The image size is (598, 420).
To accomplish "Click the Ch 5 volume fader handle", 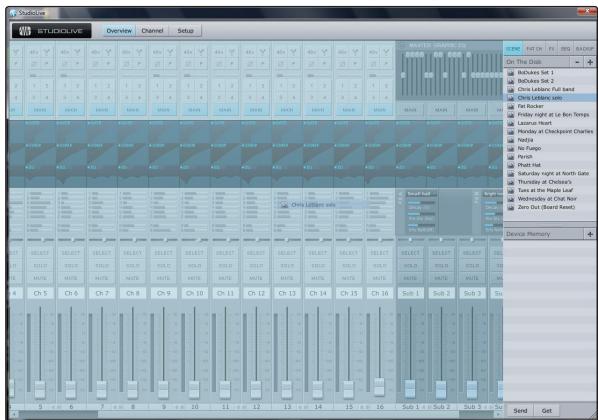I will pyautogui.click(x=40, y=389).
